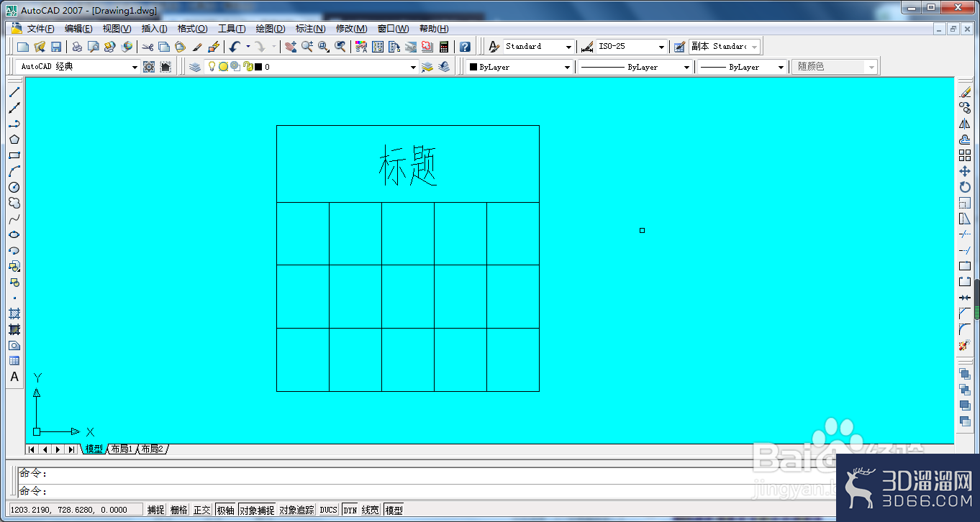Image resolution: width=980 pixels, height=522 pixels.
Task: Open the ByLayer lineweight dropdown
Action: click(743, 67)
